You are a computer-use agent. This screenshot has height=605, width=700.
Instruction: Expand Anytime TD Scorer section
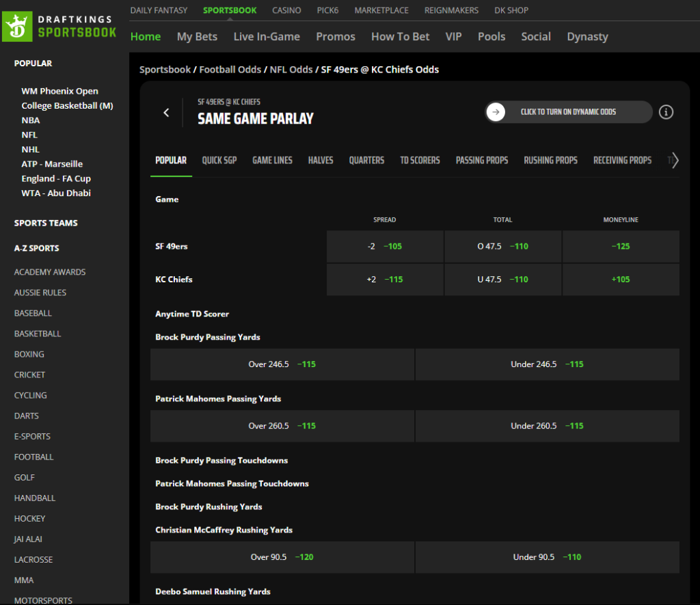pos(192,314)
